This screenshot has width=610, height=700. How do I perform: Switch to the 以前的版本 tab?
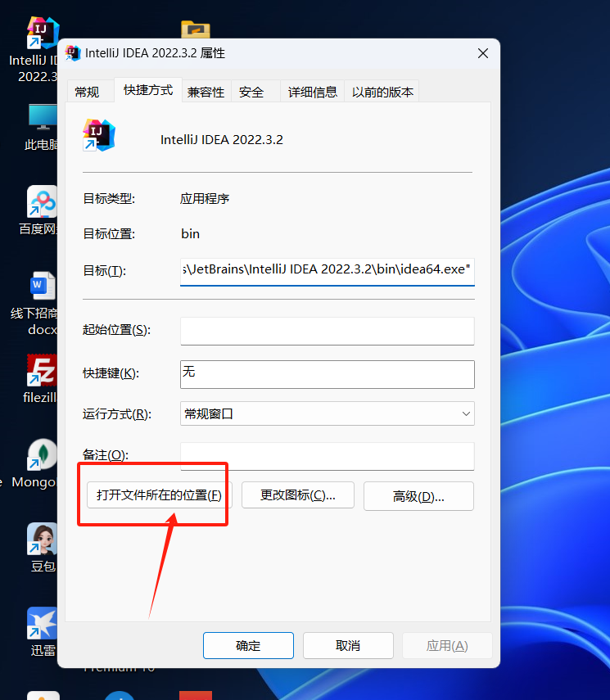(x=382, y=92)
